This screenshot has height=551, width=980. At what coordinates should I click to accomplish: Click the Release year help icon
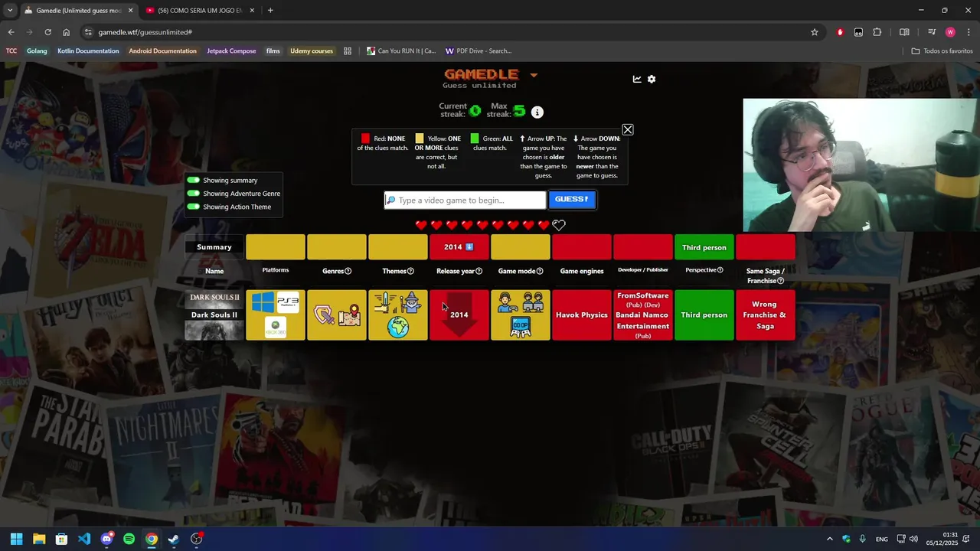479,271
